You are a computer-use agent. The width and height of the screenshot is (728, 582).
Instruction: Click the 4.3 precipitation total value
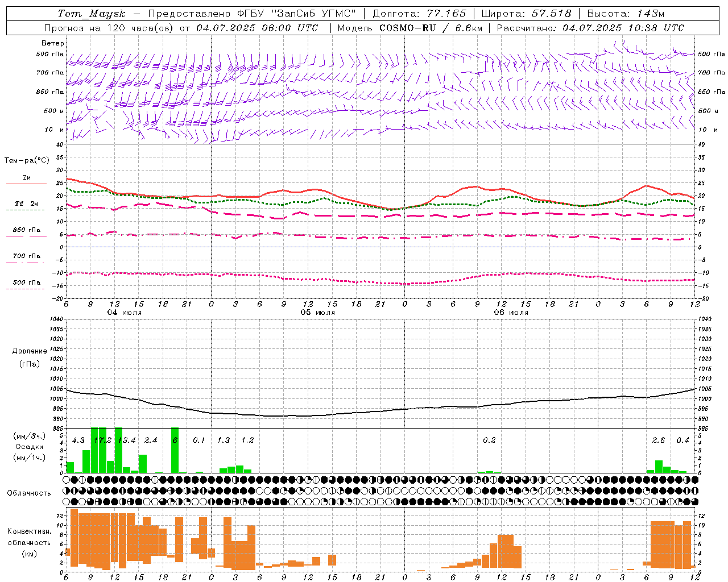tap(78, 440)
